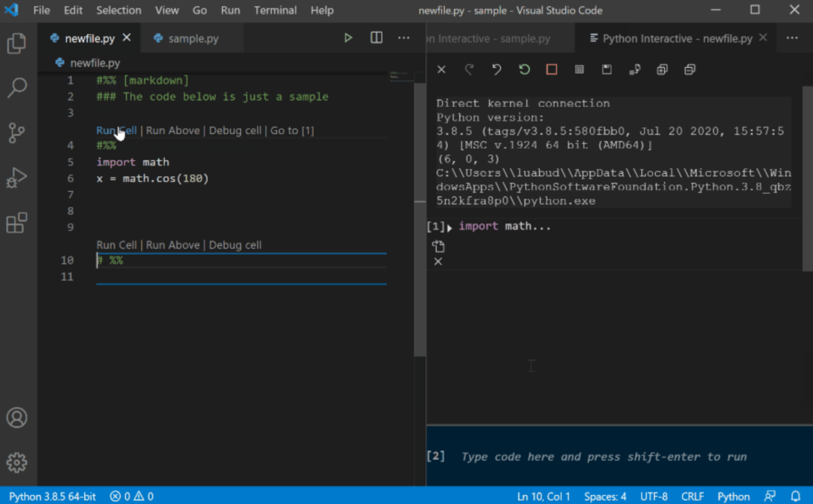Restart the kernel in Python Interactive
Image resolution: width=813 pixels, height=504 pixels.
(525, 69)
